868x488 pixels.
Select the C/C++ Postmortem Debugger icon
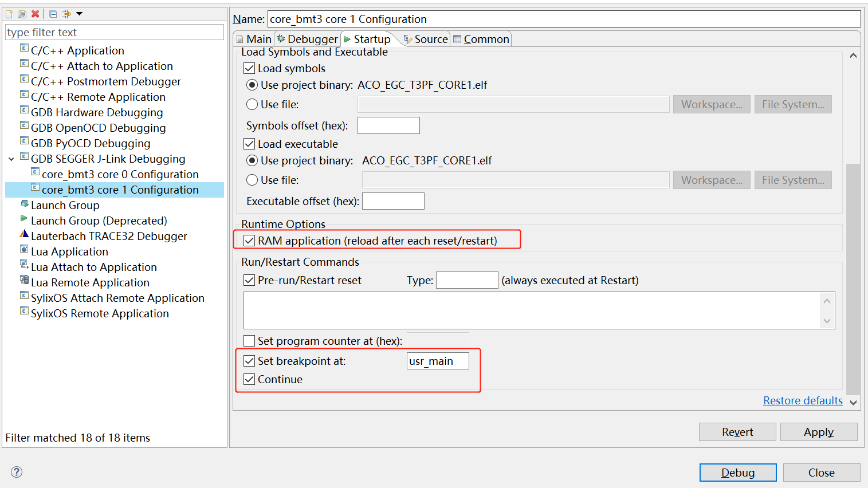click(x=24, y=78)
